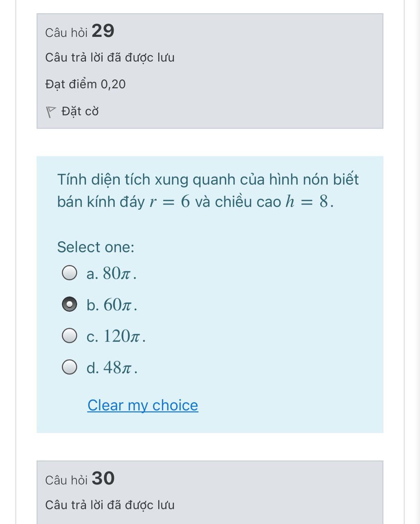Click the flag icon beside Đặt cờ

(x=50, y=112)
